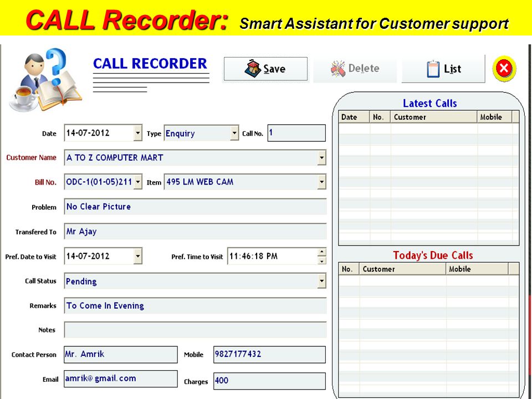The height and width of the screenshot is (399, 532).
Task: Click Date column header in Latest Calls
Action: coord(354,117)
